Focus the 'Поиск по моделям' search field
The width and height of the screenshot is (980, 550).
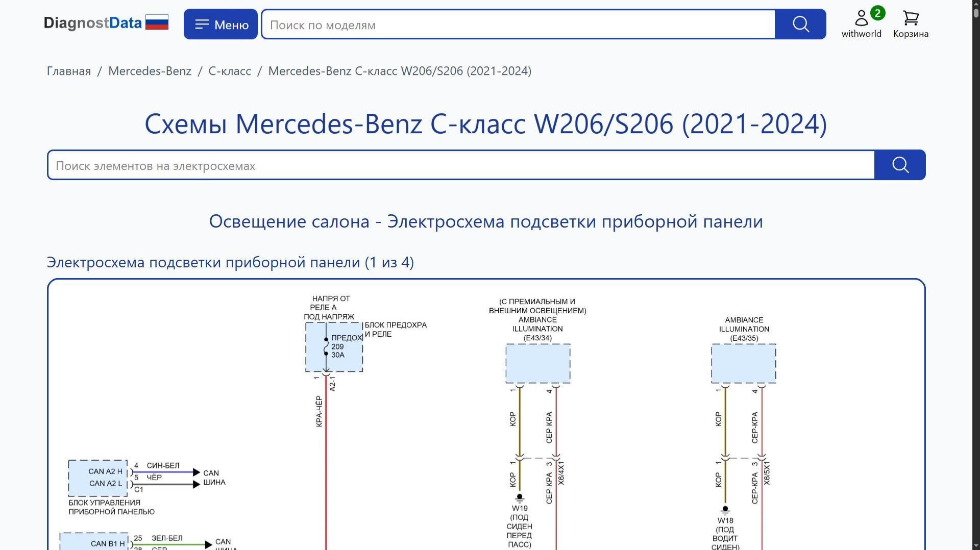click(x=518, y=24)
